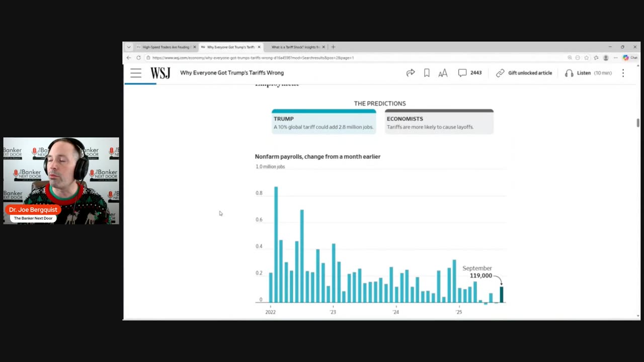Click the page vertical scrollbar thumb

[x=638, y=123]
